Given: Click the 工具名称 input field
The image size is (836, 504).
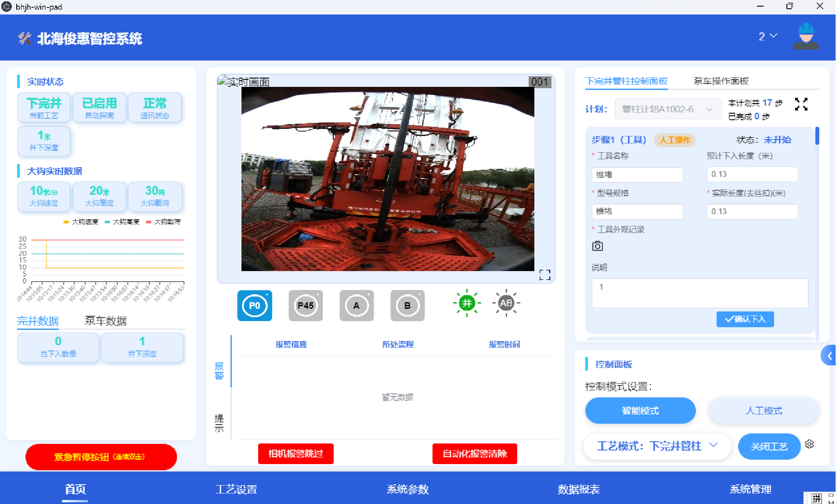Looking at the screenshot, I should click(x=637, y=175).
